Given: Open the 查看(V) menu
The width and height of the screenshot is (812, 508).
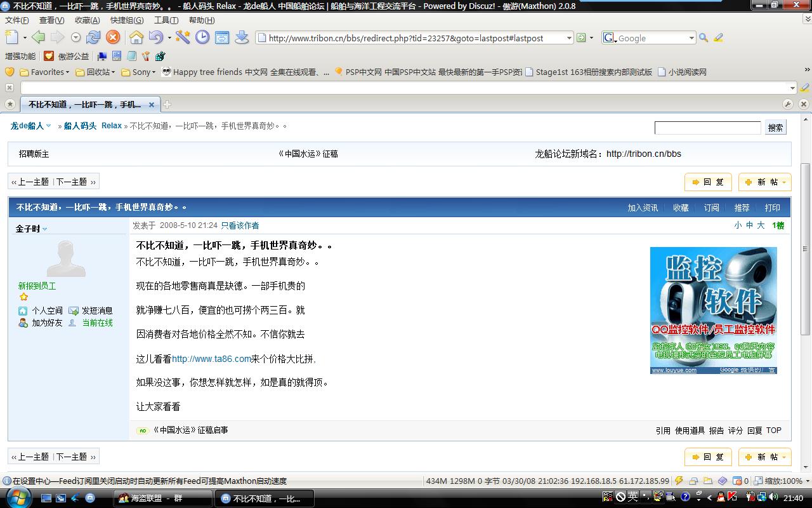Looking at the screenshot, I should coord(51,20).
